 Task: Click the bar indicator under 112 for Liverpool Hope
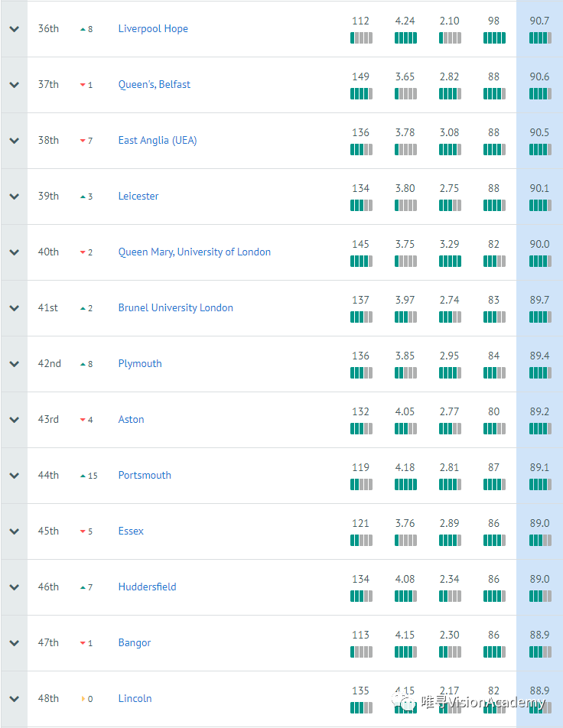point(361,38)
